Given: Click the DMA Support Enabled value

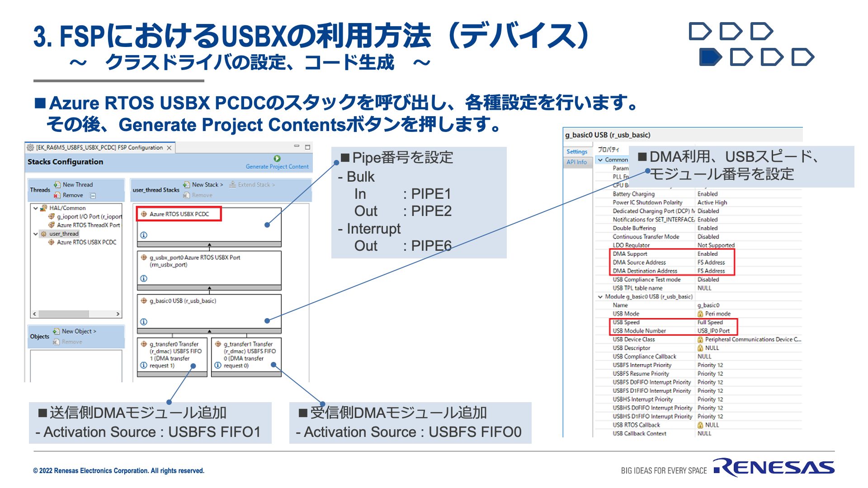Looking at the screenshot, I should click(708, 254).
